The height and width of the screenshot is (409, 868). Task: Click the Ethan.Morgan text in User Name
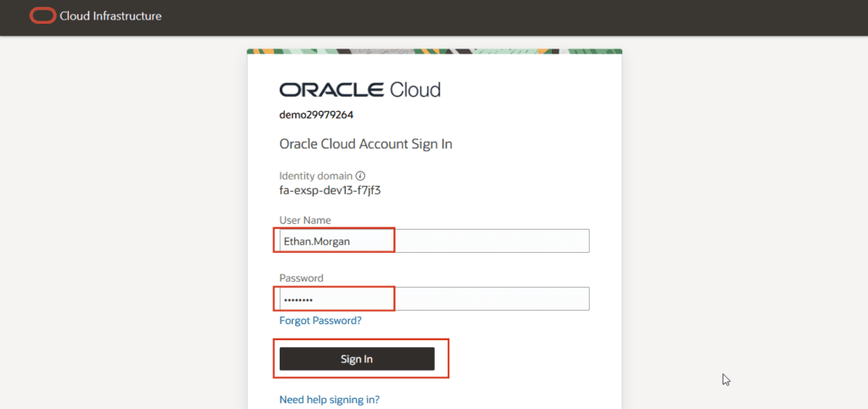coord(316,241)
